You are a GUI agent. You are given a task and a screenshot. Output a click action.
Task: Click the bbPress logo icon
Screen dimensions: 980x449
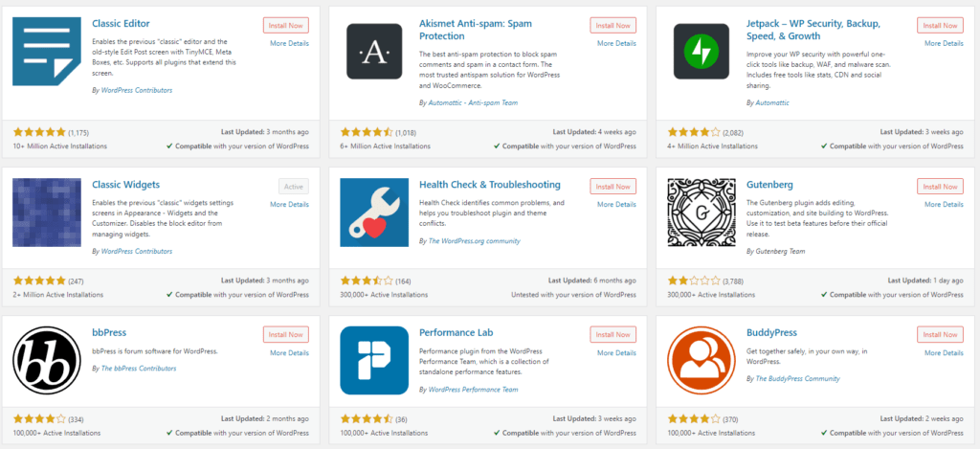47,361
